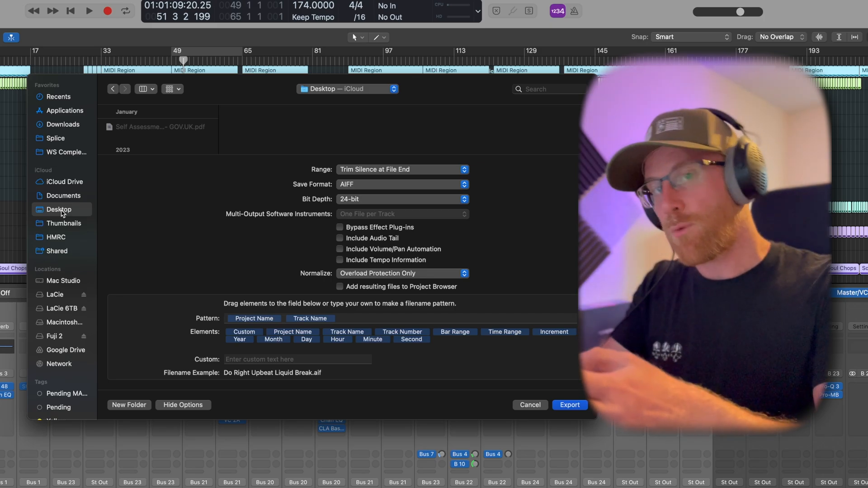Open the pointer tool menu
The width and height of the screenshot is (868, 488).
(358, 38)
